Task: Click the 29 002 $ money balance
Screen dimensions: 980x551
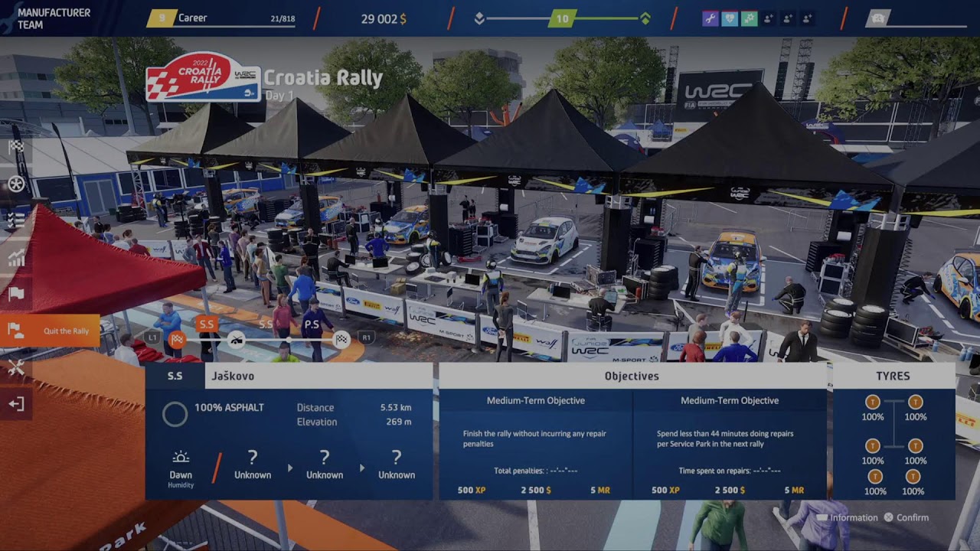Action: pyautogui.click(x=384, y=18)
